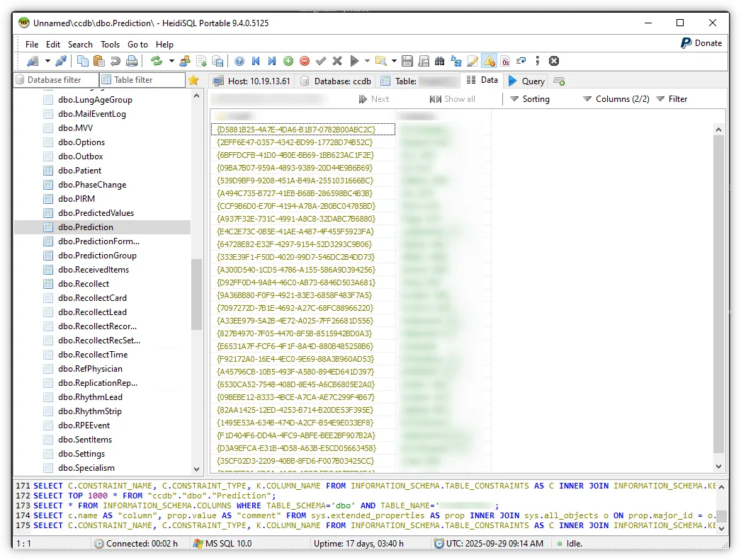The height and width of the screenshot is (560, 741).
Task: Open the user manager icon
Action: point(185,61)
